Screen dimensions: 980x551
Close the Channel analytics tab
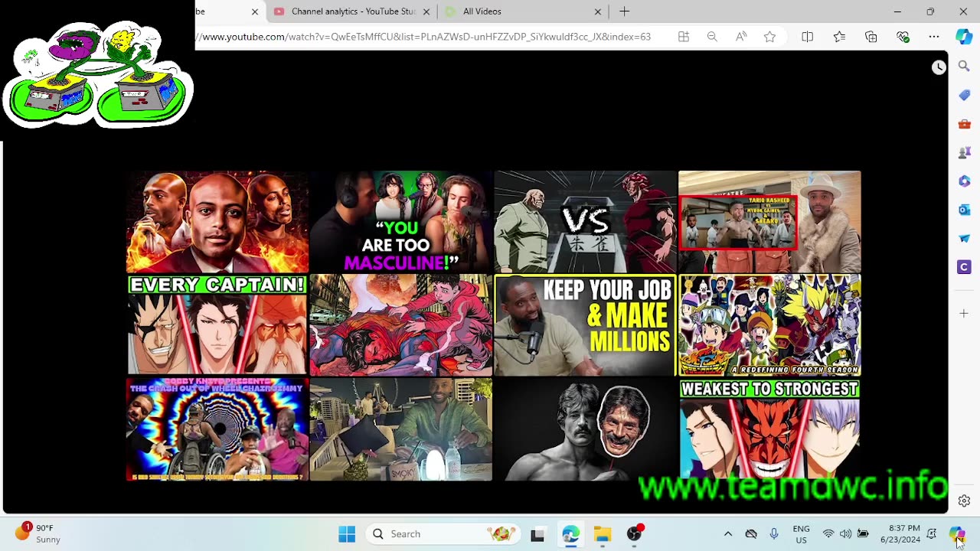coord(426,11)
